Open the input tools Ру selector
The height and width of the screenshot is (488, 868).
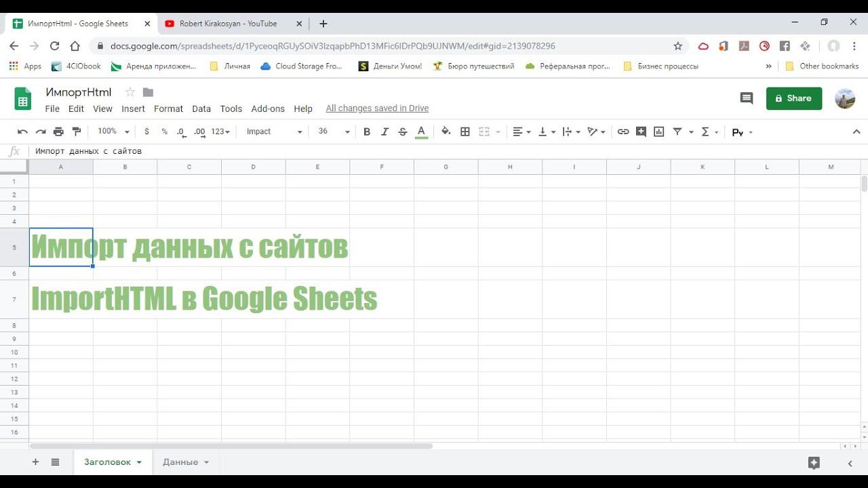pyautogui.click(x=743, y=132)
